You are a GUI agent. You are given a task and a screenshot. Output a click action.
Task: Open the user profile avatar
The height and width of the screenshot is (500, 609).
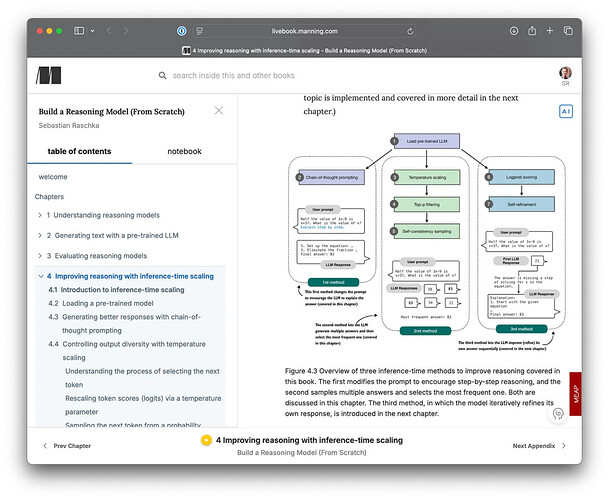(566, 73)
